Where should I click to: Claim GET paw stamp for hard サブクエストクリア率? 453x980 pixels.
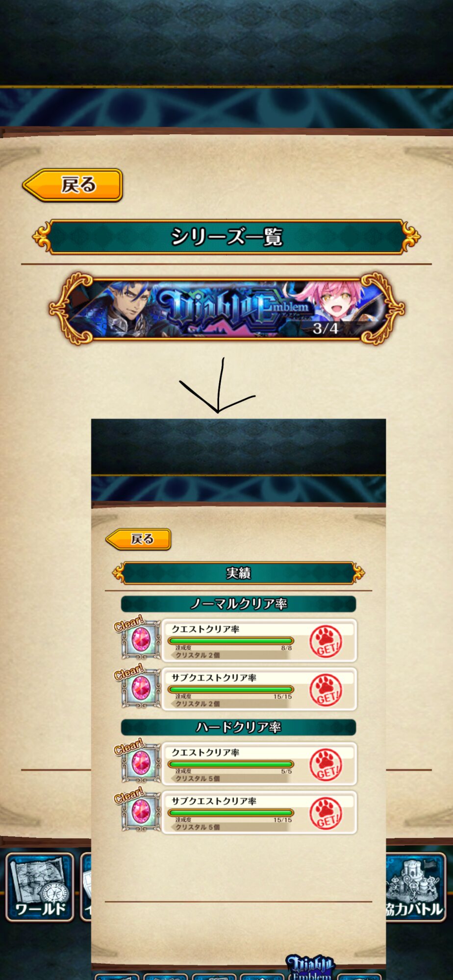(x=326, y=813)
